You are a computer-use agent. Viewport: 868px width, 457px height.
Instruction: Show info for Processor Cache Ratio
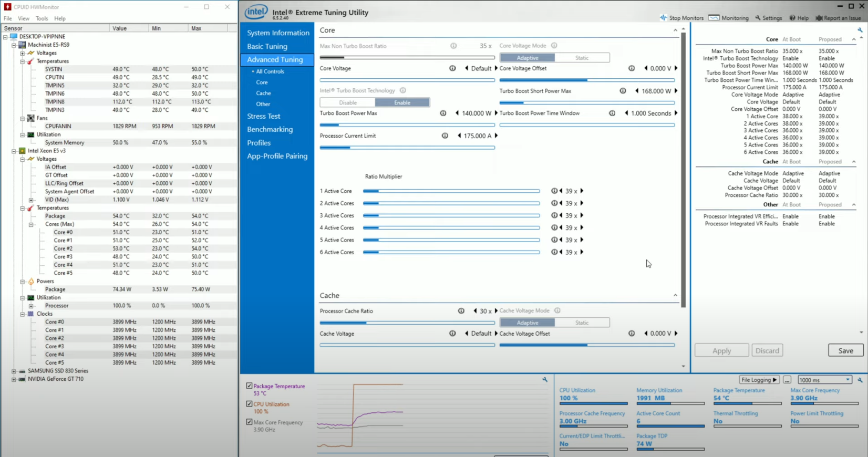coord(461,311)
